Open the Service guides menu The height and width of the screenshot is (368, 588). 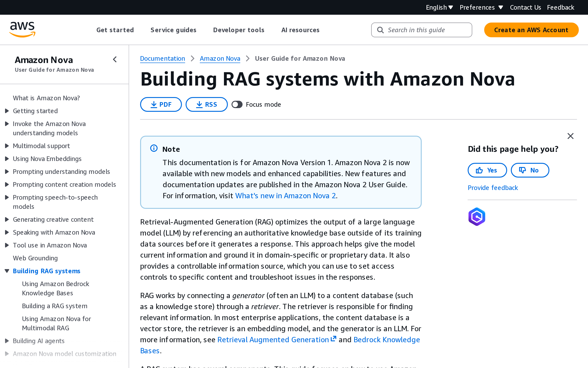(x=173, y=30)
